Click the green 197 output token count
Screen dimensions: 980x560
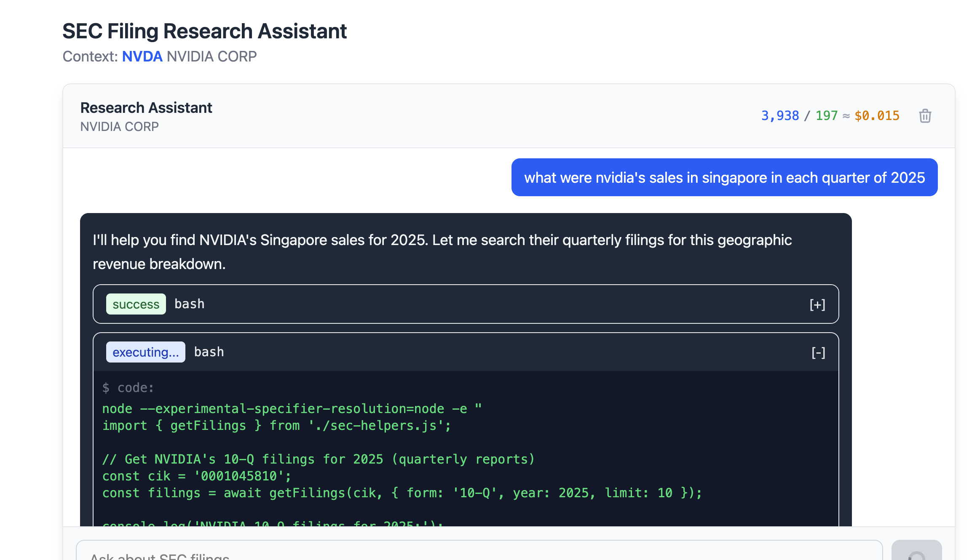826,116
